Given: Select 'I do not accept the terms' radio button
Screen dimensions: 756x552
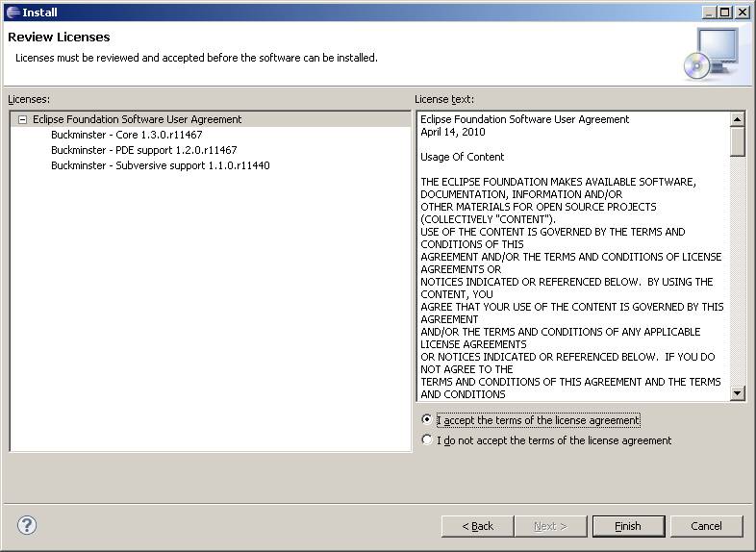Looking at the screenshot, I should 427,439.
